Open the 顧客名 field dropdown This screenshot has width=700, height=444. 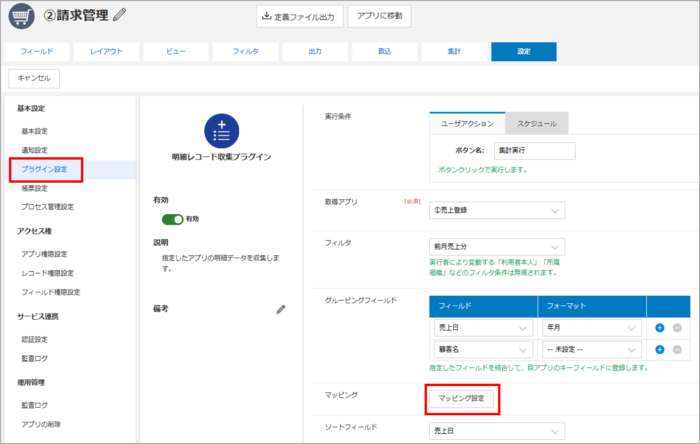483,349
